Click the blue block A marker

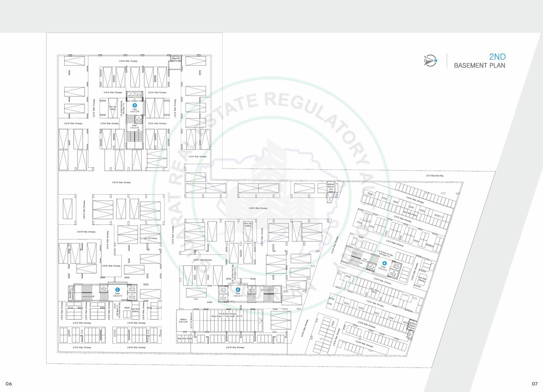tap(384, 263)
